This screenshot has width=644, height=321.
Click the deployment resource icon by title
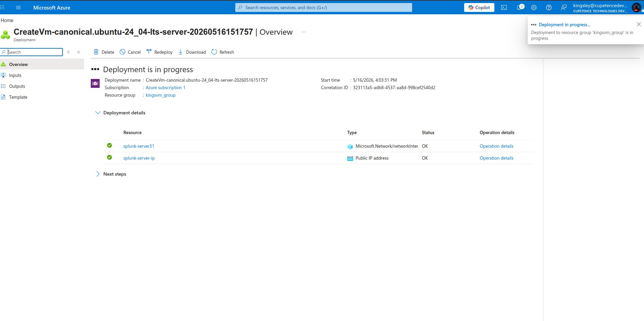coord(5,35)
